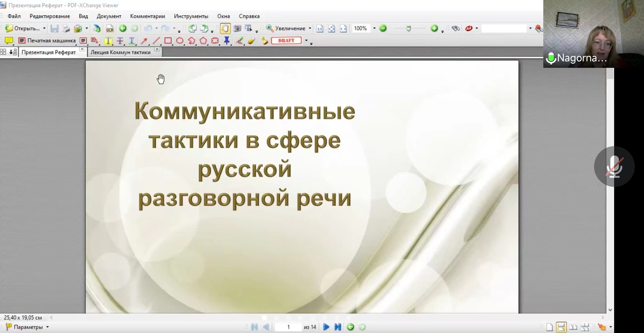Open the Открыть dropdown arrow

tap(44, 28)
